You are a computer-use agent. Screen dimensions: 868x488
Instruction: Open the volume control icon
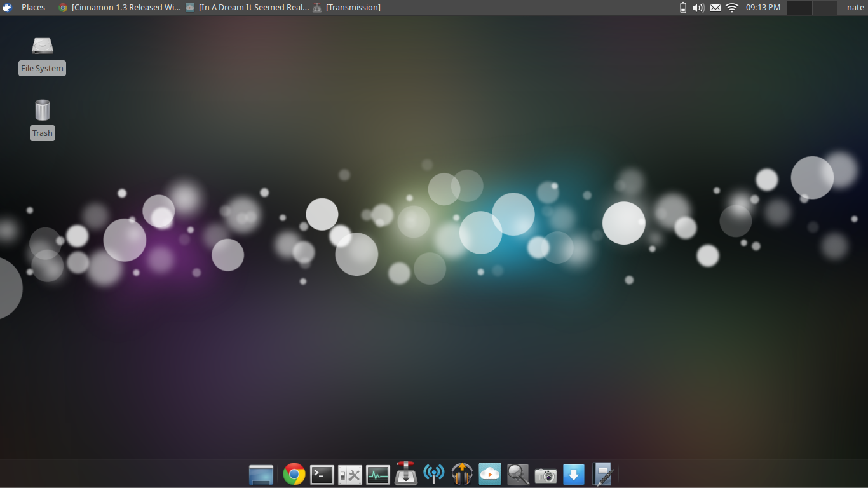tap(698, 8)
